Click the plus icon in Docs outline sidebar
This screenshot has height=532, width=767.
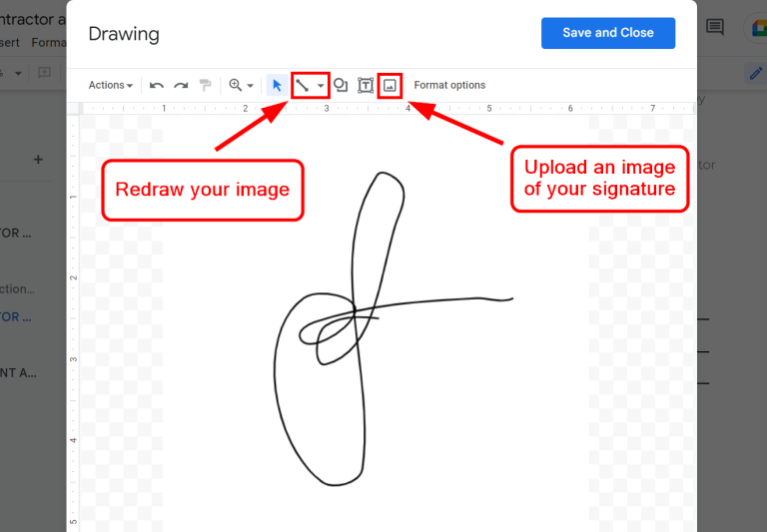(38, 160)
